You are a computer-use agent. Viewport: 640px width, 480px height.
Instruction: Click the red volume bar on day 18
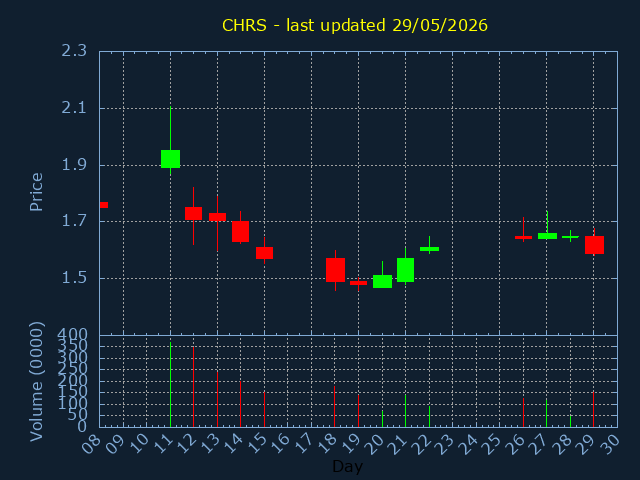pyautogui.click(x=334, y=407)
